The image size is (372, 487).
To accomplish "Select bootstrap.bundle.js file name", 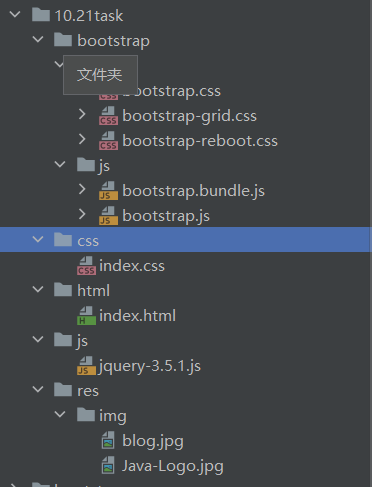I will (194, 191).
